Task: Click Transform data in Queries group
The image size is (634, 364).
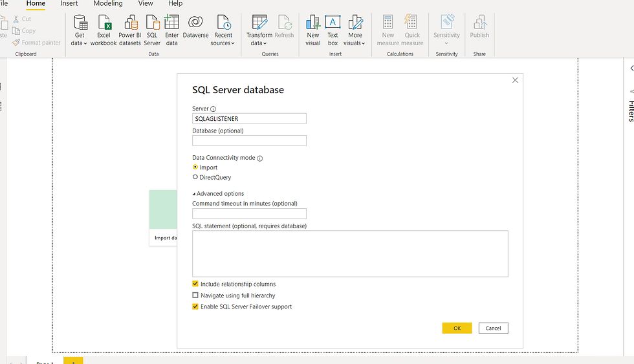Action: point(259,30)
